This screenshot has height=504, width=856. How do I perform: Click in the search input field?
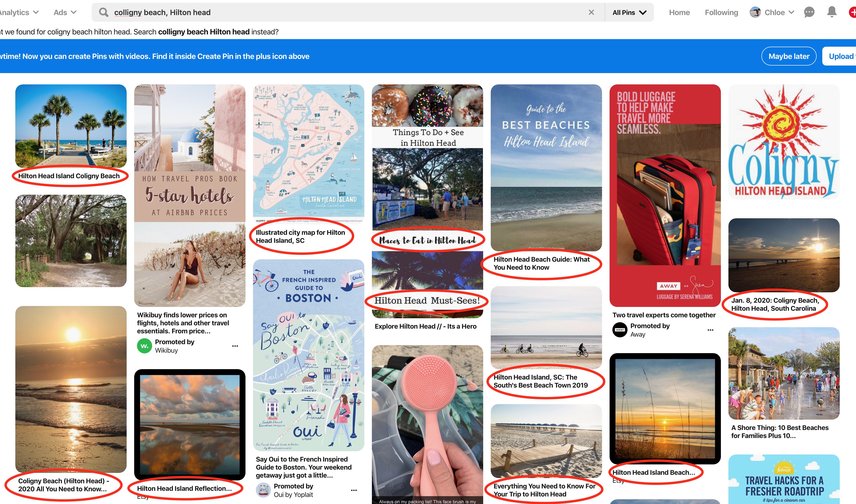tap(348, 12)
